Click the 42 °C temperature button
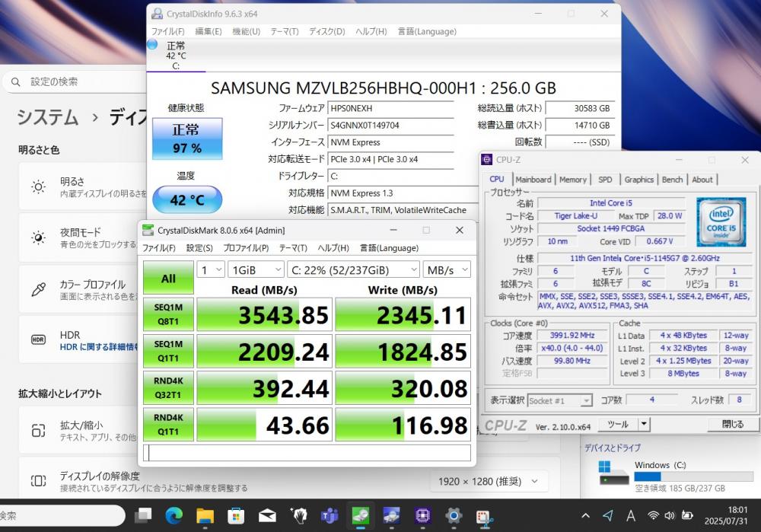This screenshot has height=532, width=761. click(x=187, y=200)
